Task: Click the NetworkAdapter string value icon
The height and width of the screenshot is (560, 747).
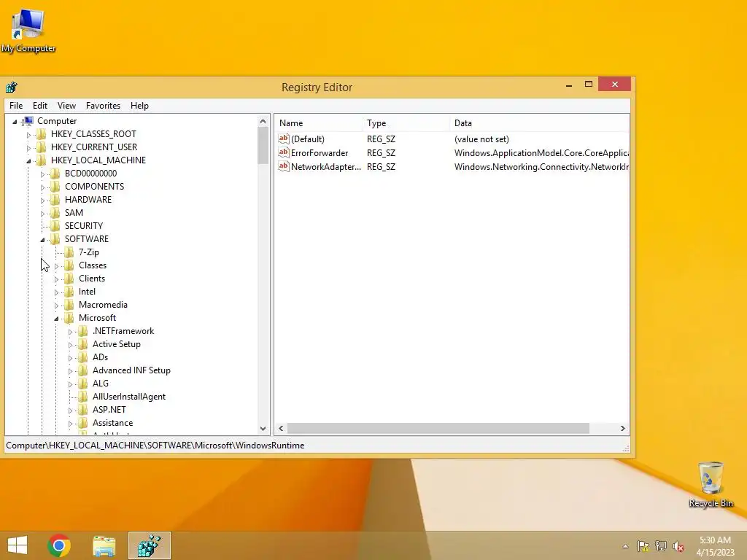Action: tap(284, 166)
